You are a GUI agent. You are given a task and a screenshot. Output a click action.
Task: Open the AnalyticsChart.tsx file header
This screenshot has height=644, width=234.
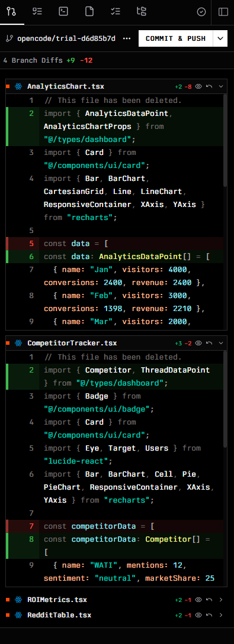[116, 87]
